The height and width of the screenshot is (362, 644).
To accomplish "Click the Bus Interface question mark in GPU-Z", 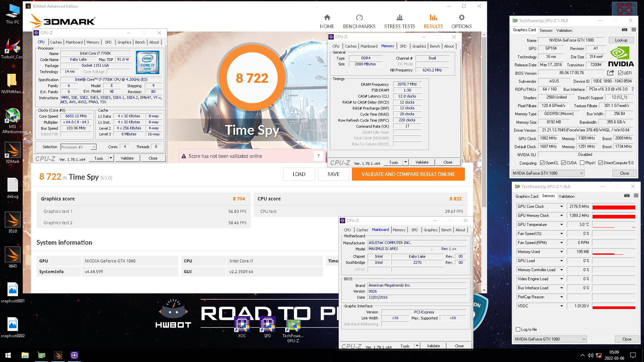I will coord(633,89).
